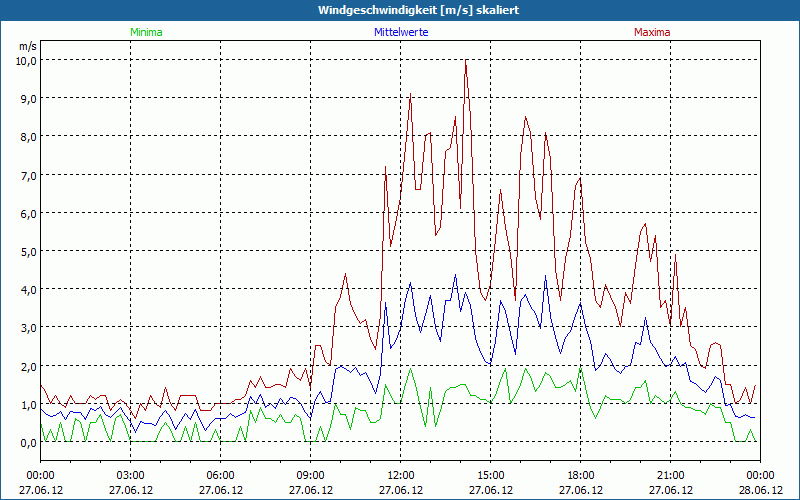Viewport: 800px width, 500px height.
Task: Click the 21:00 time axis label
Action: click(670, 476)
